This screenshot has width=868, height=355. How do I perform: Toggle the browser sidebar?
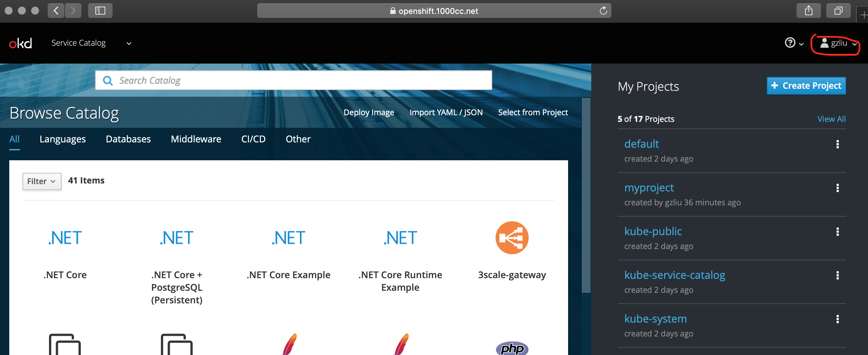tap(100, 11)
